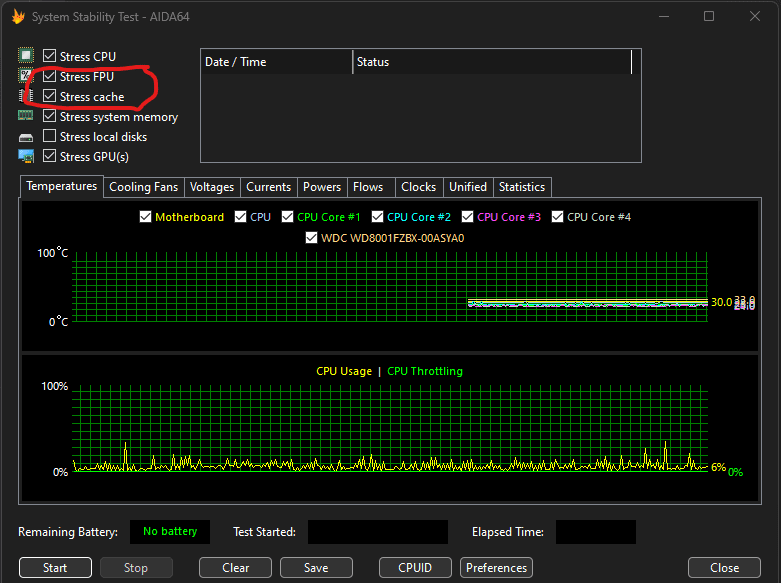Click the Save button
Image resolution: width=781 pixels, height=583 pixels.
[316, 568]
